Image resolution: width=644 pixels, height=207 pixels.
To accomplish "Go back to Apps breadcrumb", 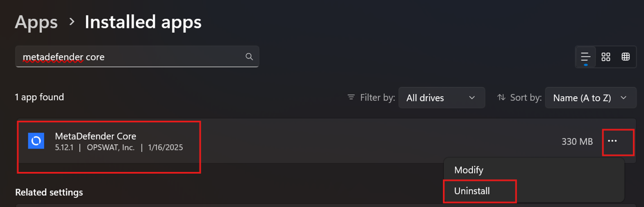I will [36, 22].
